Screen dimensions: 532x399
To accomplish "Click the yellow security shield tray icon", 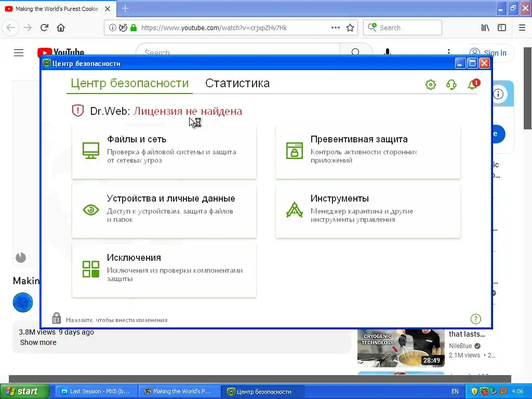I will pos(474,391).
